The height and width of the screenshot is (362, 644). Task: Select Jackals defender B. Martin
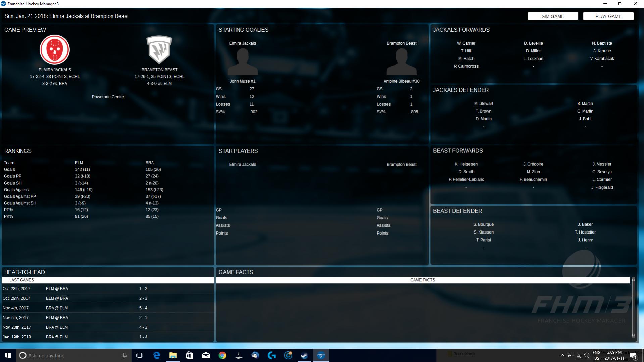(x=585, y=104)
